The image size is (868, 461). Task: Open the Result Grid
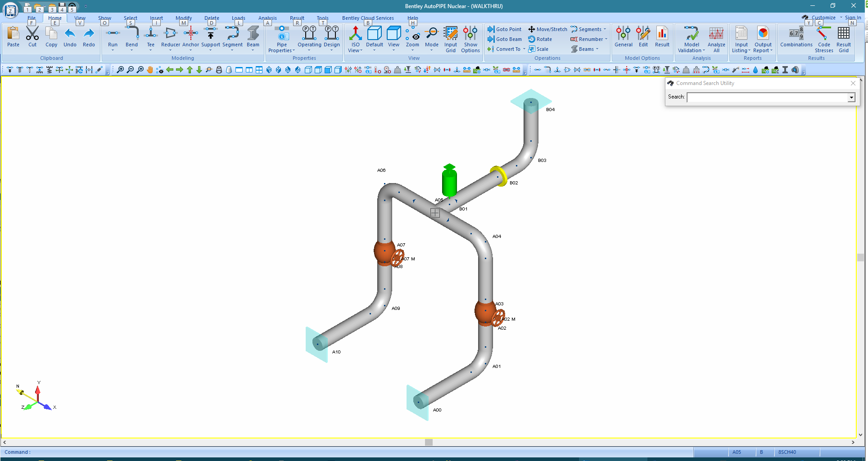click(x=844, y=39)
